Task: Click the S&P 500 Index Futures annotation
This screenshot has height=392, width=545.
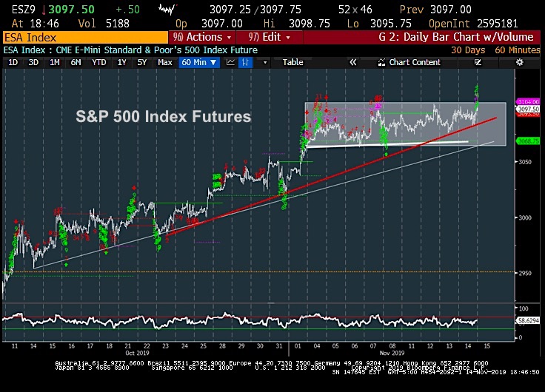Action: (164, 117)
